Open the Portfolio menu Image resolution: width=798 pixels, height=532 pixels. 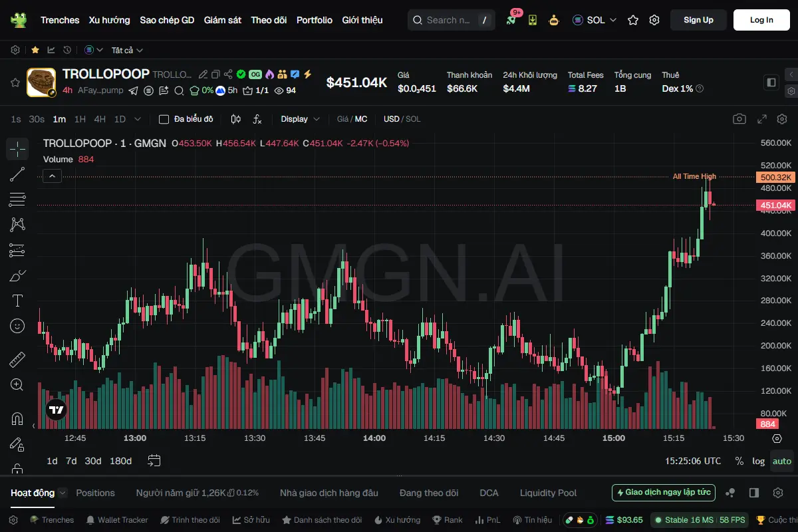coord(315,20)
